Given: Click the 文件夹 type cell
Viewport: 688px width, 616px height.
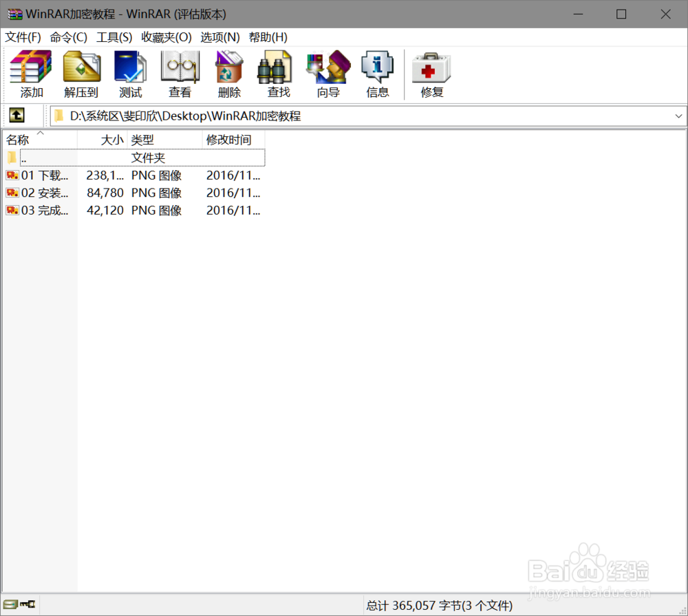Looking at the screenshot, I should (149, 158).
